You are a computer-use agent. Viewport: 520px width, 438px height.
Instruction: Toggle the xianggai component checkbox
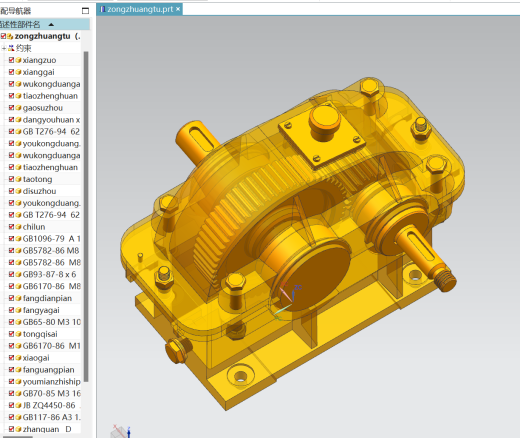click(x=11, y=72)
